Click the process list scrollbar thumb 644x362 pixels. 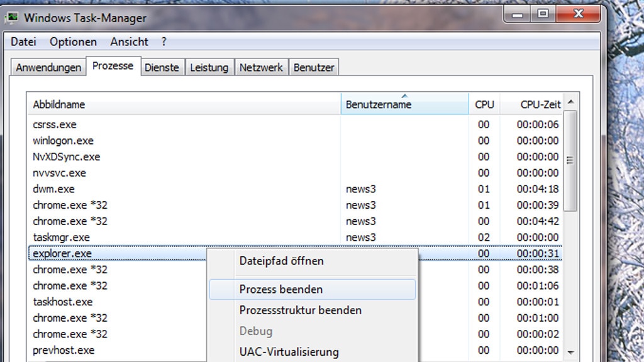pyautogui.click(x=570, y=161)
